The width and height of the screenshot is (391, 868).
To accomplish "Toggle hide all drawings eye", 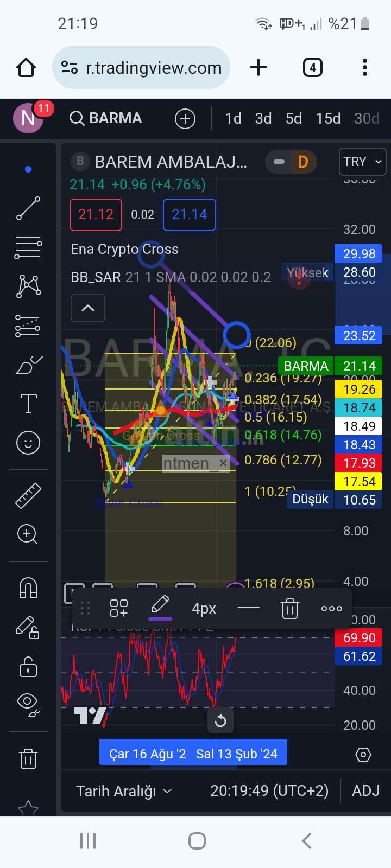I will pos(28,704).
